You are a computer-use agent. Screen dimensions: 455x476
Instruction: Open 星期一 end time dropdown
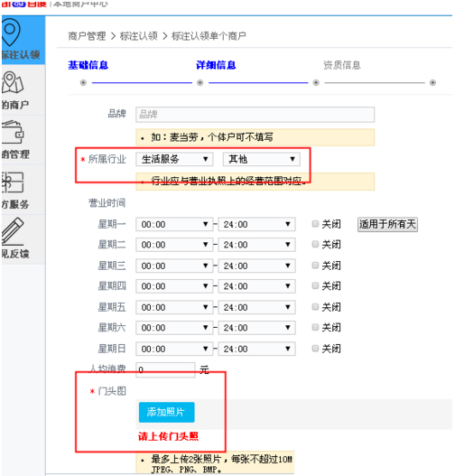pyautogui.click(x=256, y=224)
